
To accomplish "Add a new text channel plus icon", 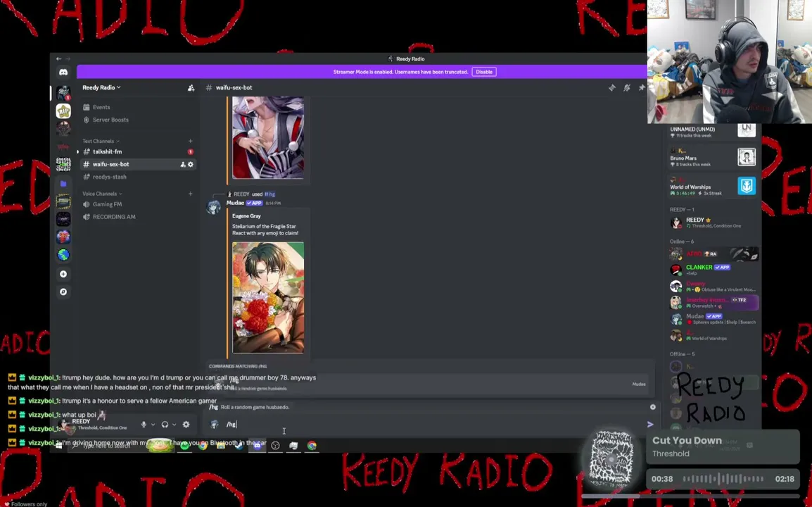I will click(190, 141).
